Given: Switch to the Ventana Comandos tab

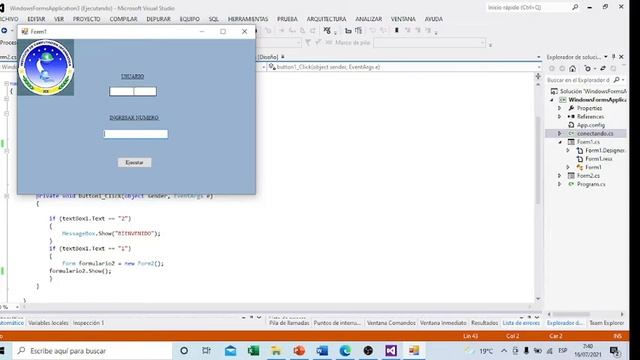Looking at the screenshot, I should click(391, 323).
